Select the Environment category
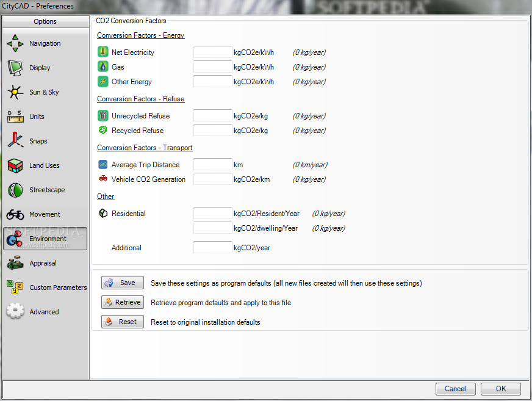 click(x=45, y=239)
